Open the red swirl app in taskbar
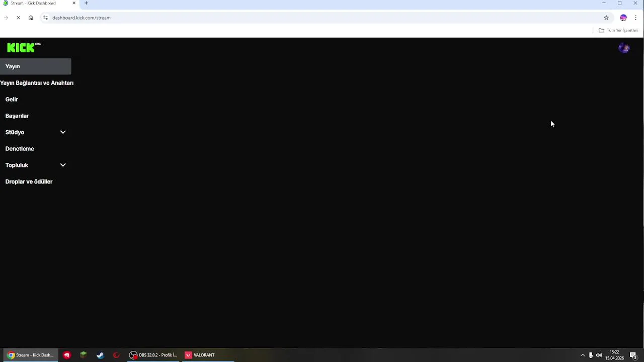644x362 pixels. click(x=117, y=355)
